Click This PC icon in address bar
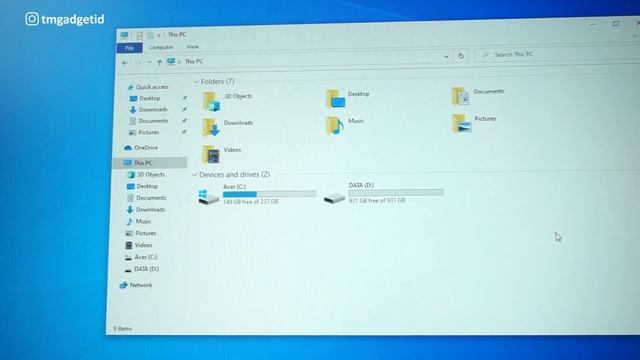 pos(171,62)
